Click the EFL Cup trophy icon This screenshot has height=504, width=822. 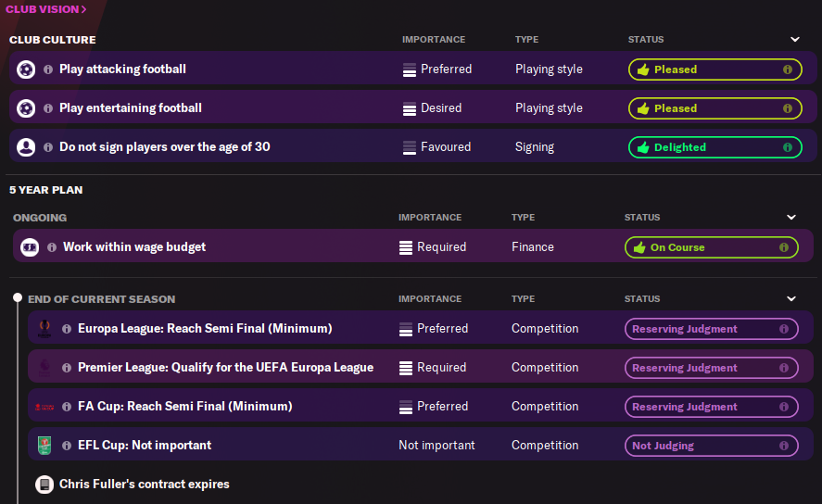(x=44, y=446)
